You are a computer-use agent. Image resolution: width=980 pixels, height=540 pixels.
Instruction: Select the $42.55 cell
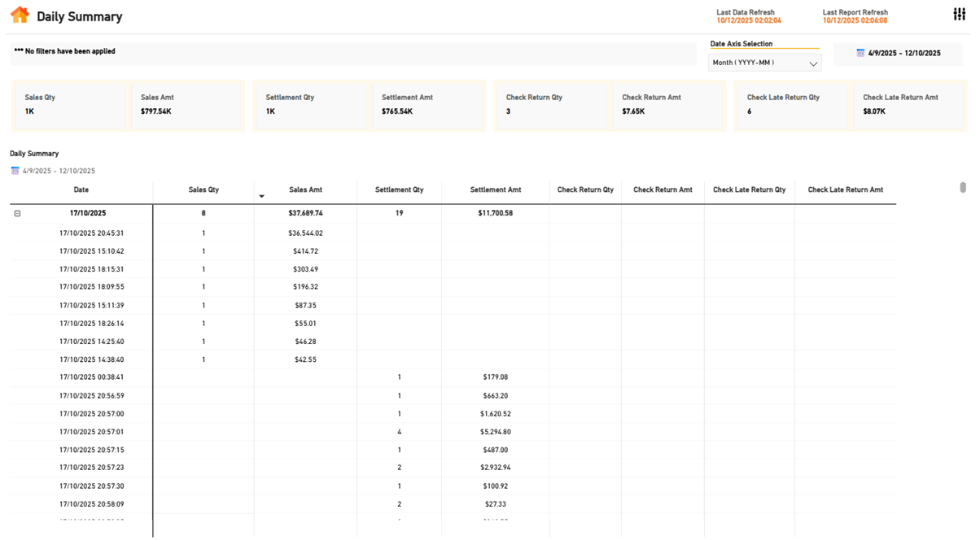[306, 359]
